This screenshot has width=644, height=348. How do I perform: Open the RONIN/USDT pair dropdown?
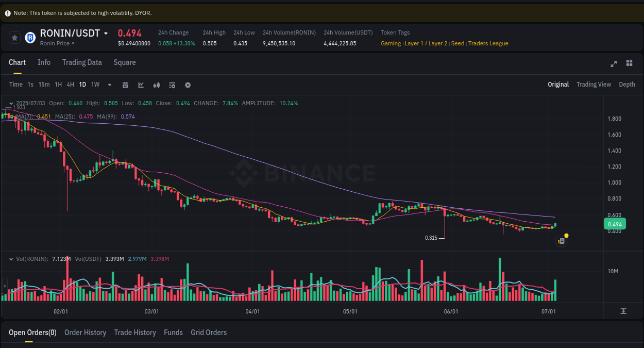(106, 32)
